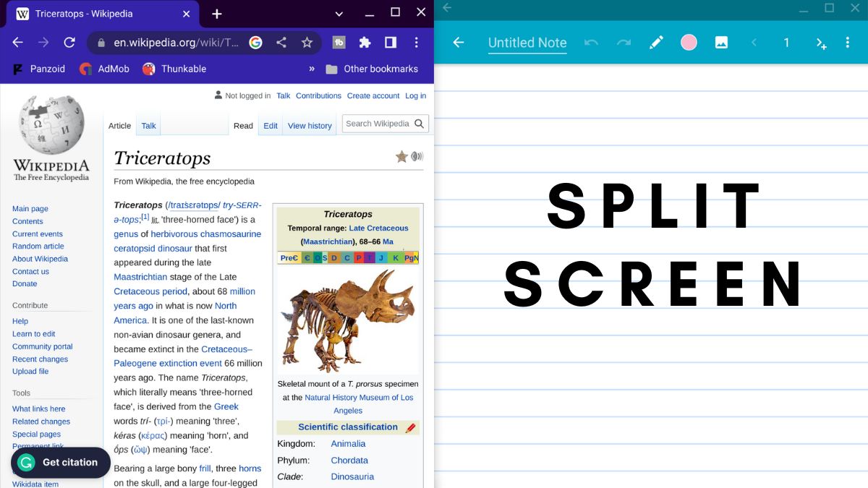Open the Chordata phylum link

tap(349, 461)
